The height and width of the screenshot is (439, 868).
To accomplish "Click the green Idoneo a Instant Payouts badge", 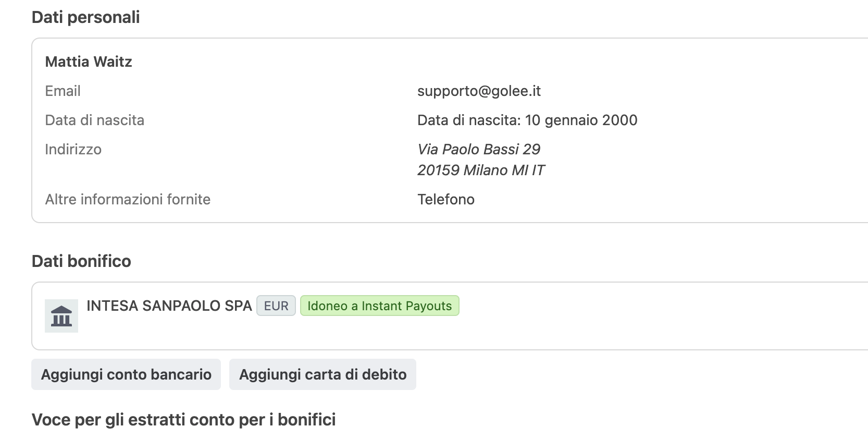I will tap(379, 306).
